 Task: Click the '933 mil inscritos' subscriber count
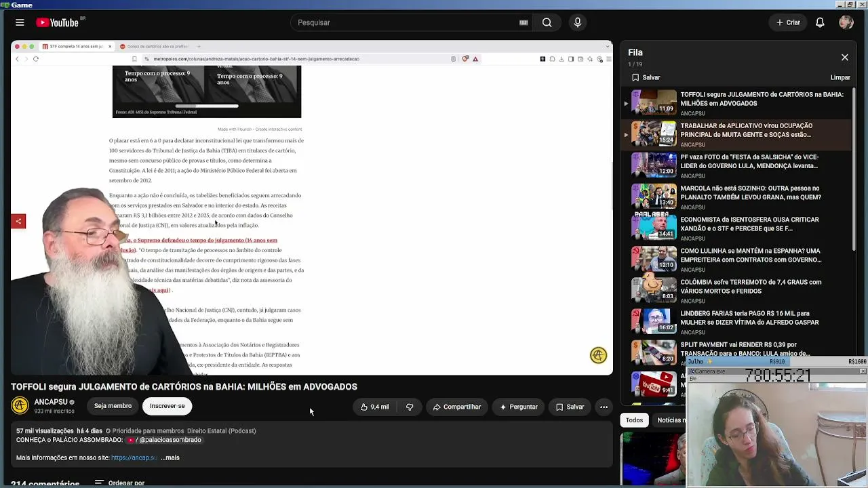click(54, 411)
